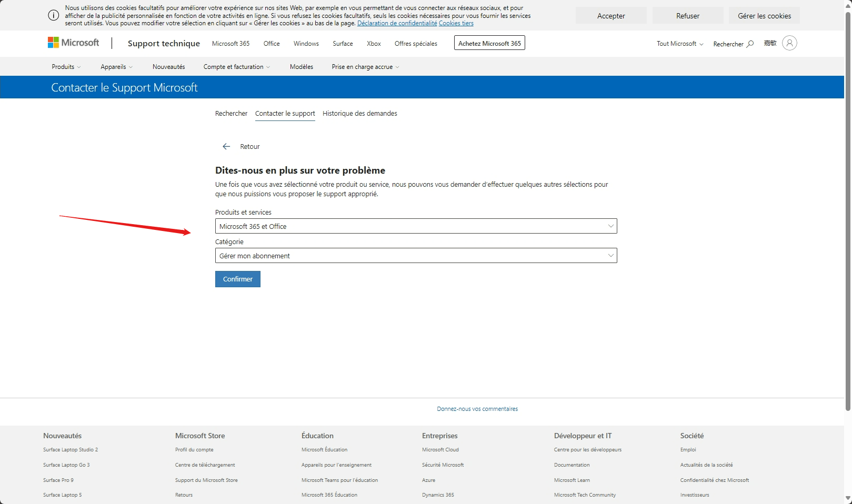Open Modèles in the navigation bar
852x504 pixels.
click(302, 67)
